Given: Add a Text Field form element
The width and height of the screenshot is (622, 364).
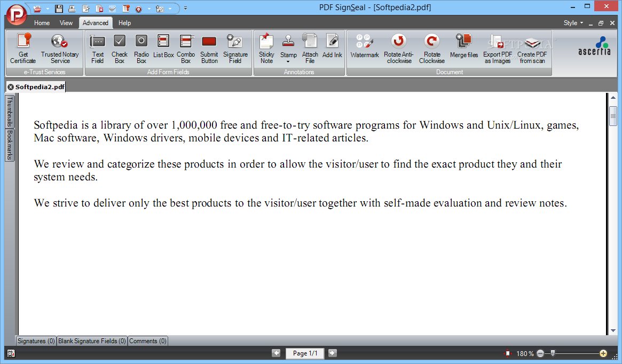Looking at the screenshot, I should pos(98,49).
